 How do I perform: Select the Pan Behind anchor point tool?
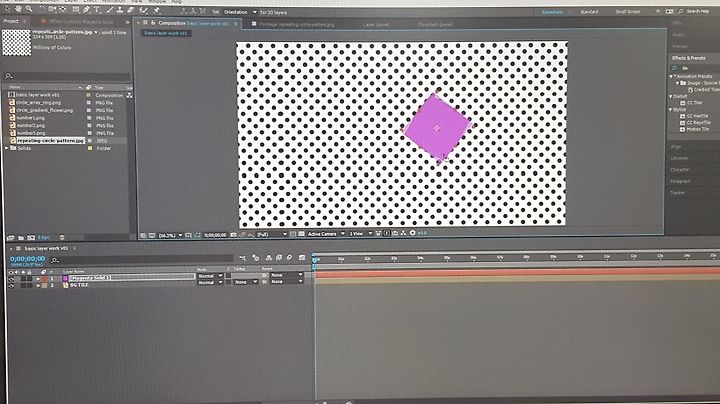(x=62, y=9)
